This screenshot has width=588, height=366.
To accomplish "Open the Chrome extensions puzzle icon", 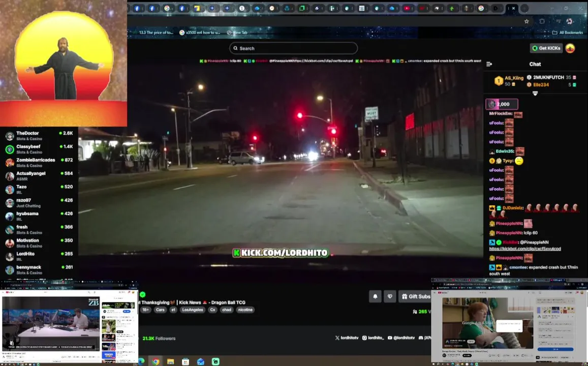I will click(x=542, y=21).
